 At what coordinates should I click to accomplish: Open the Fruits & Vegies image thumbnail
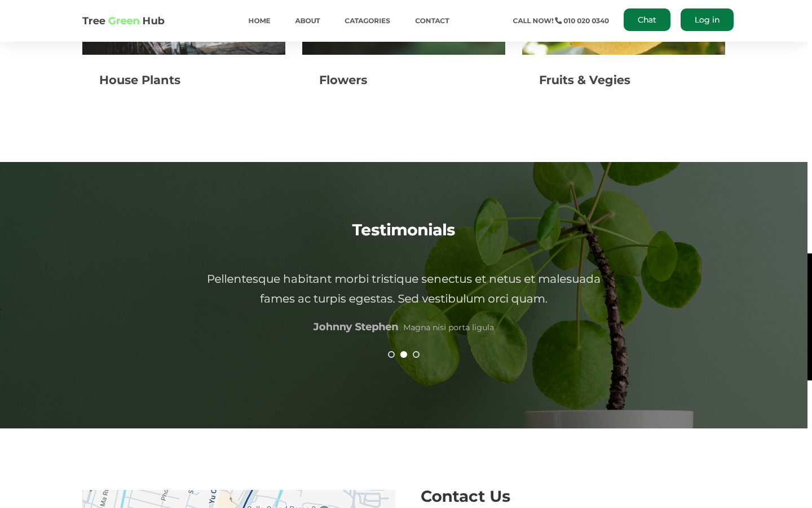point(624,49)
